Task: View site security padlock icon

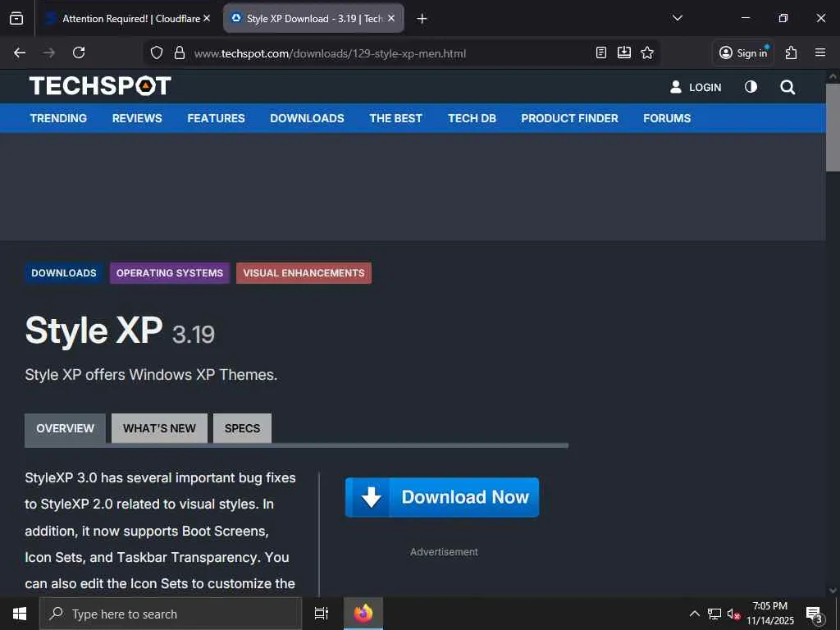Action: (180, 53)
